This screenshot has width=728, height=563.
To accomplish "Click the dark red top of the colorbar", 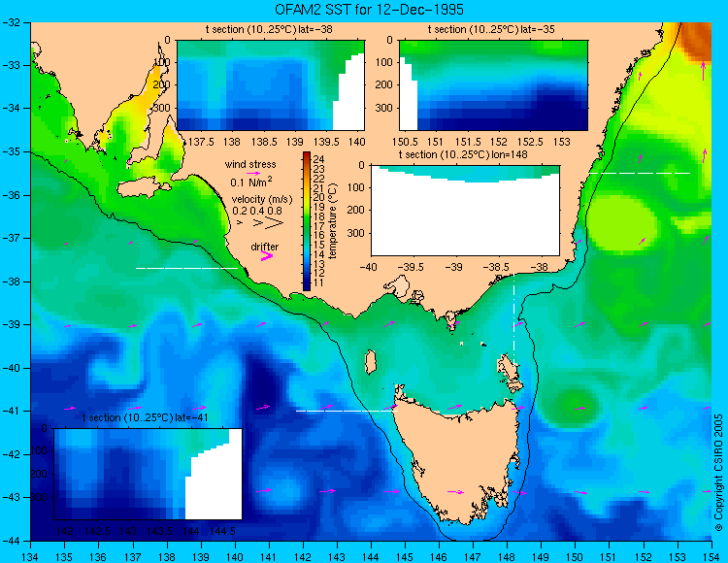I will click(307, 155).
